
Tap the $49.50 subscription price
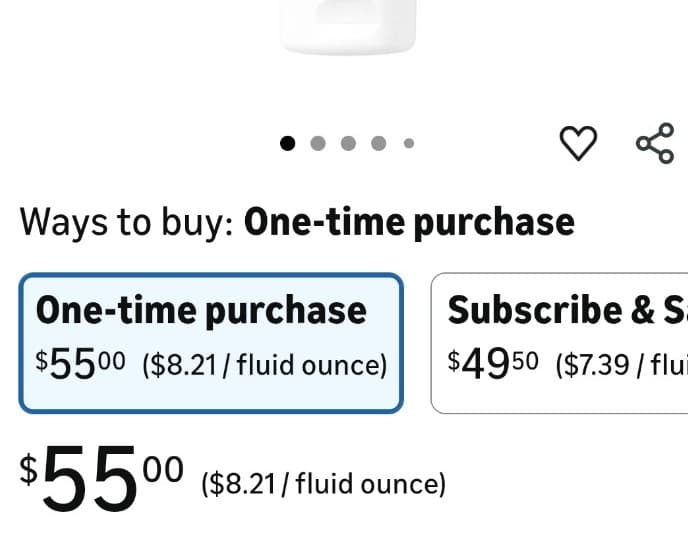coord(495,362)
